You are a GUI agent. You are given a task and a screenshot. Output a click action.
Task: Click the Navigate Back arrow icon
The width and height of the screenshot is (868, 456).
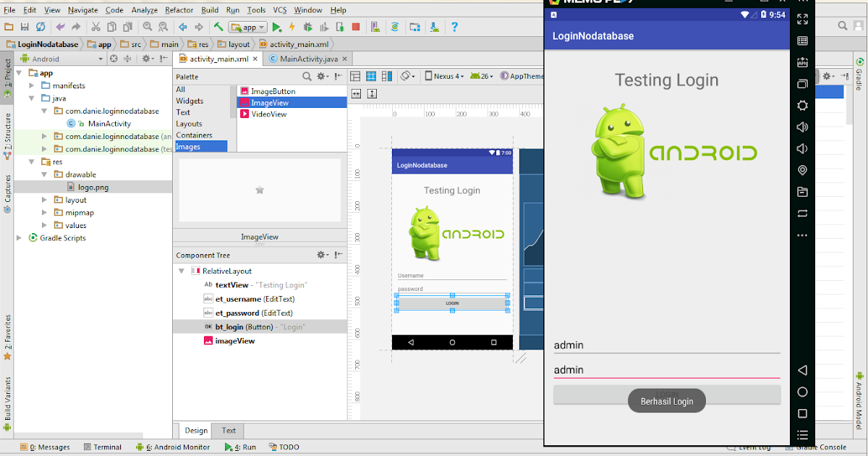coord(182,27)
